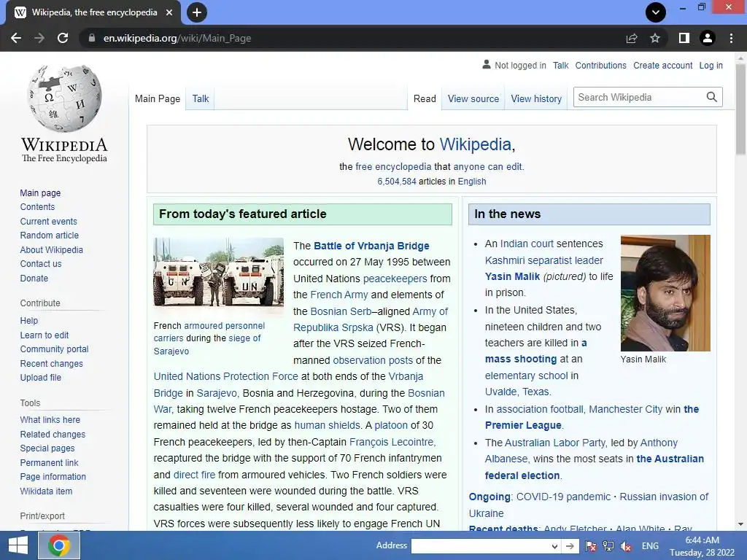Expand the taskbar Address dropdown
This screenshot has width=747, height=560.
point(554,546)
